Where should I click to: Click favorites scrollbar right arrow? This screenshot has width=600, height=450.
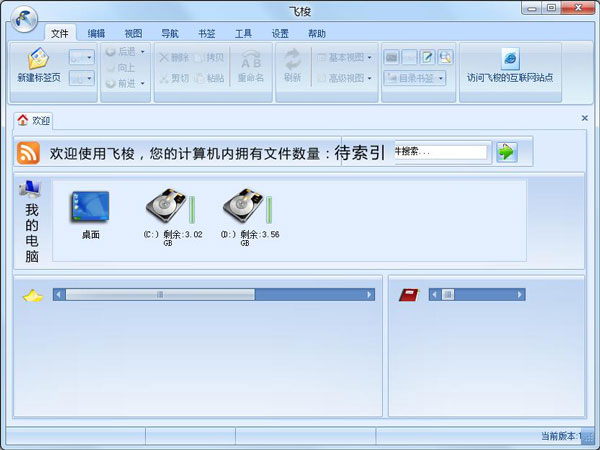point(369,295)
